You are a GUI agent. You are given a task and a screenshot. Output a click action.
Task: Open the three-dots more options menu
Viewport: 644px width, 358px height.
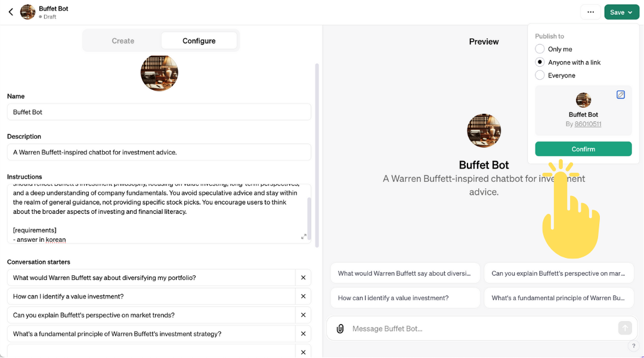pyautogui.click(x=590, y=13)
